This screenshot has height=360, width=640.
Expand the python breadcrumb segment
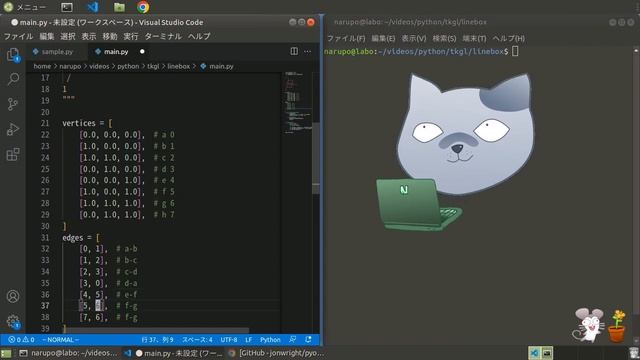click(128, 66)
